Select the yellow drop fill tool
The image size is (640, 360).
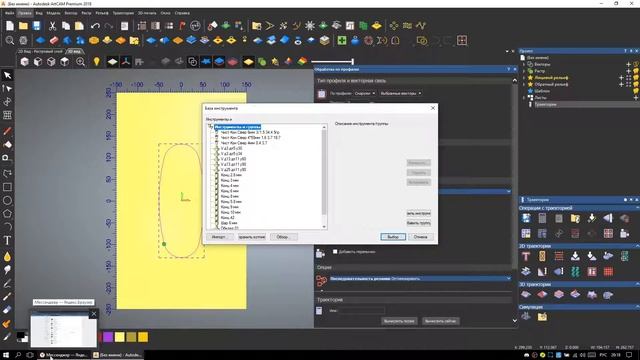coord(7,257)
